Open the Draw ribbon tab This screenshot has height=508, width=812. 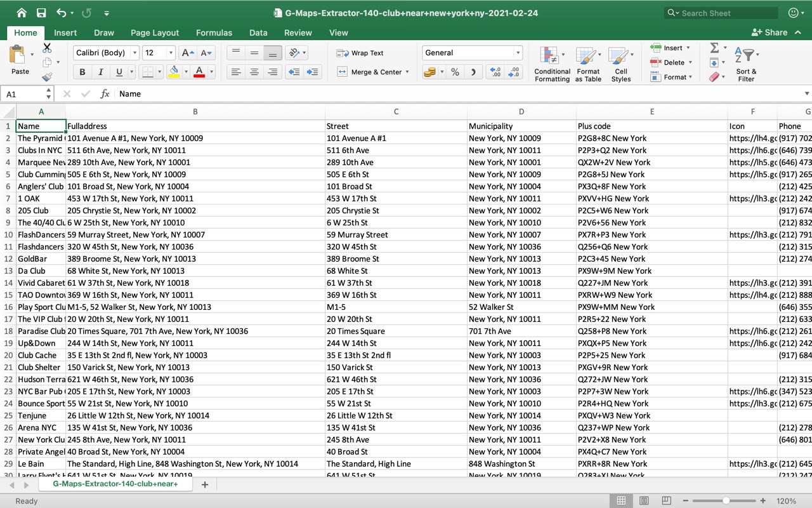(104, 32)
